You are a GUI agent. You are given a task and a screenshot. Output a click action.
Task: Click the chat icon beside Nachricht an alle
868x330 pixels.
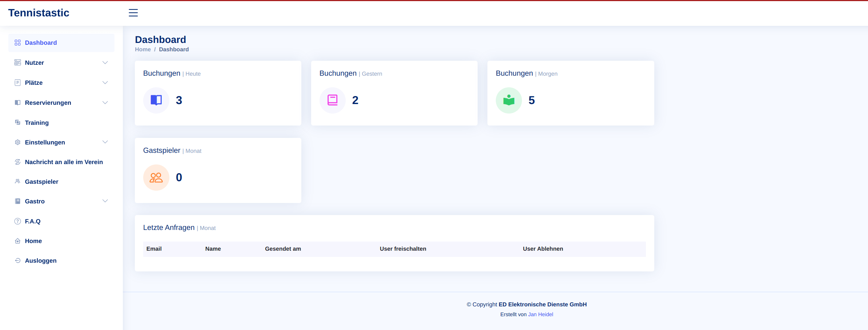17,162
